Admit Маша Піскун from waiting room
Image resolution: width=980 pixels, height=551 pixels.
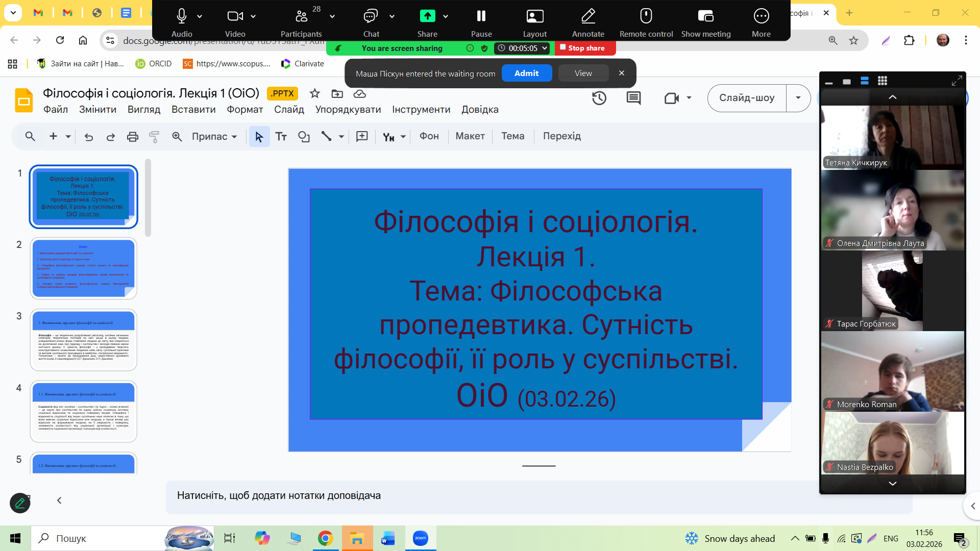526,73
